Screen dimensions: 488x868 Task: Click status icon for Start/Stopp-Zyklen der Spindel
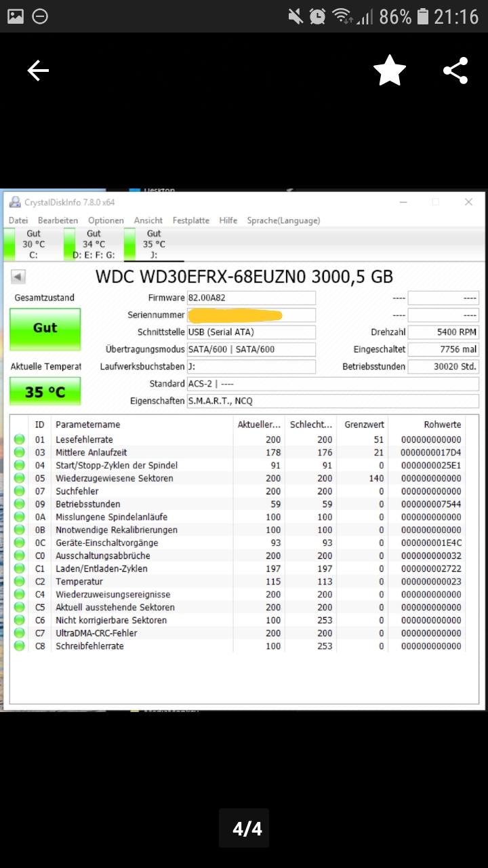(x=20, y=465)
